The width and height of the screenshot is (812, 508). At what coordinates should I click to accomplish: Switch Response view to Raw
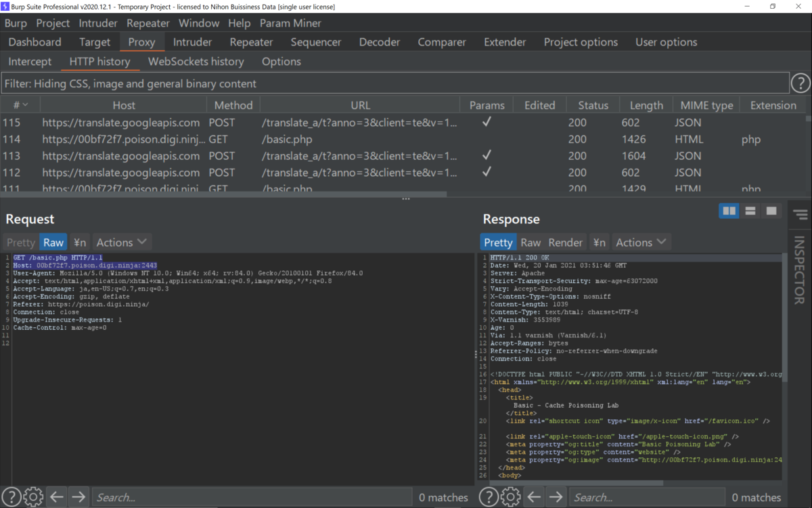[x=530, y=242]
